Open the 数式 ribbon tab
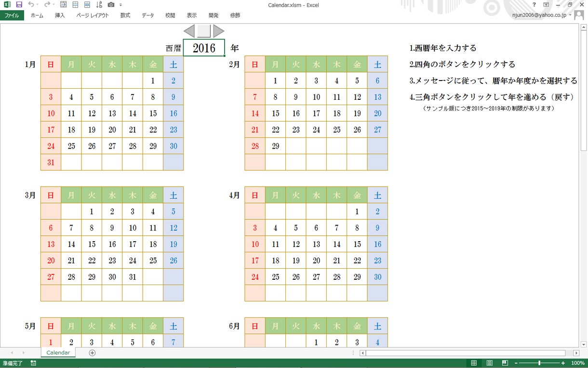588x368 pixels. [x=125, y=15]
